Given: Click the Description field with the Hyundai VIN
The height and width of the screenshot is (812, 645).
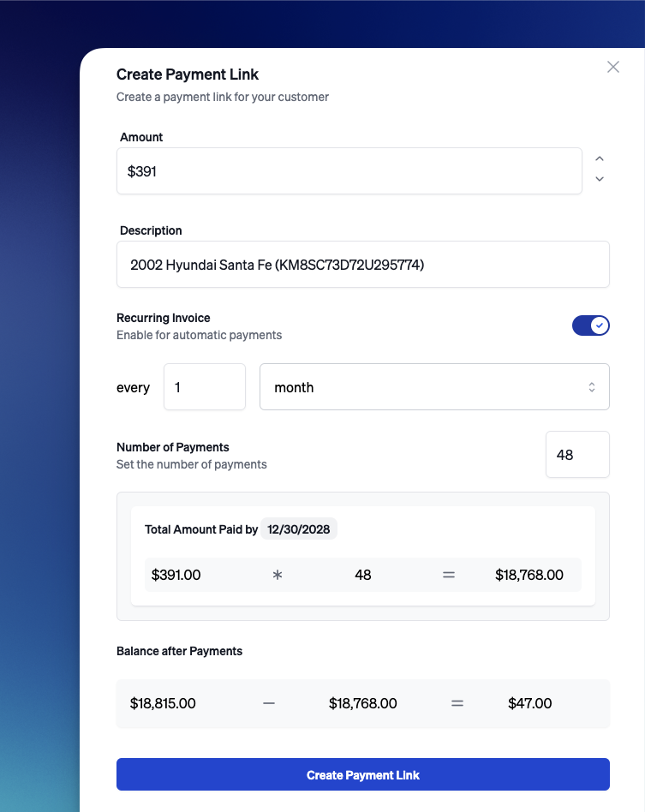Looking at the screenshot, I should 363,265.
